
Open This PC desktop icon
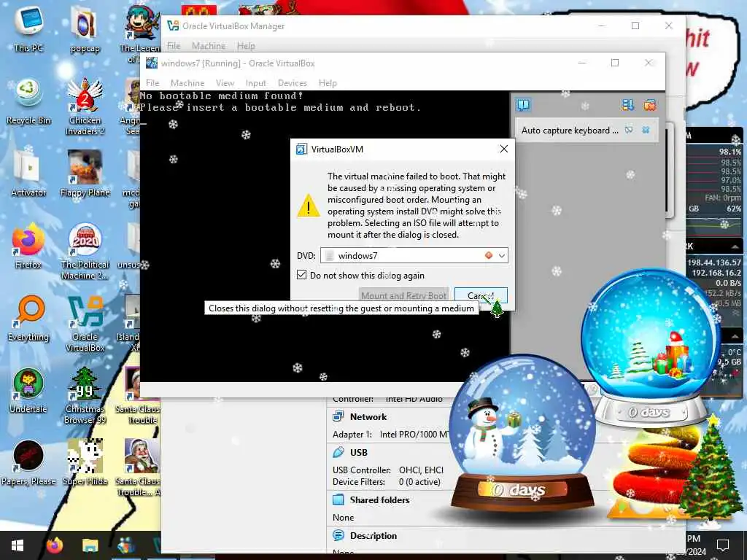pos(28,28)
